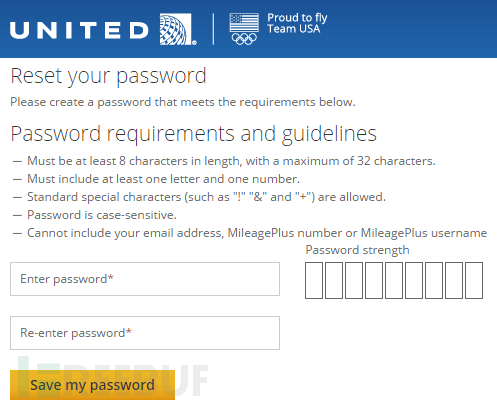Click the last password strength bar segment
The image size is (497, 405).
coord(474,280)
